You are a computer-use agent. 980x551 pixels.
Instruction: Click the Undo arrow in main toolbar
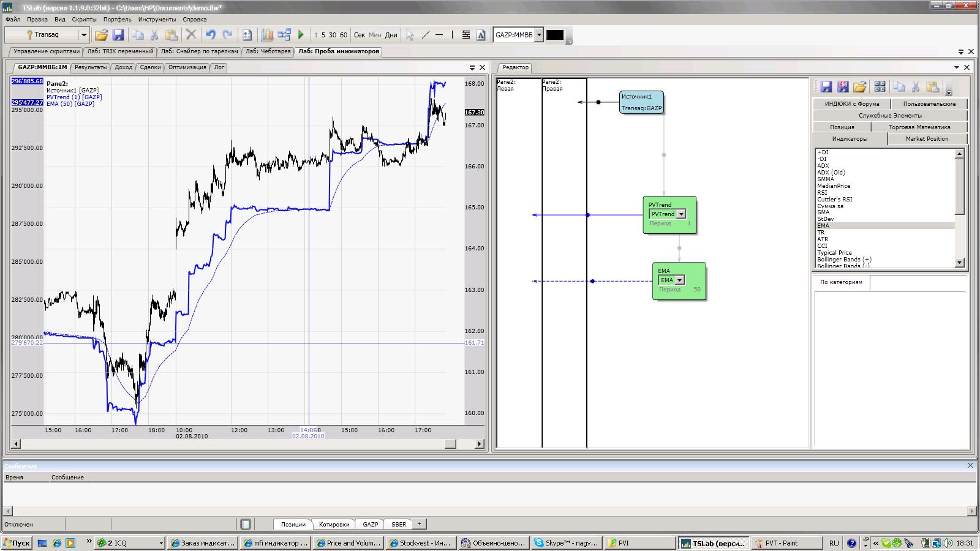click(x=211, y=35)
